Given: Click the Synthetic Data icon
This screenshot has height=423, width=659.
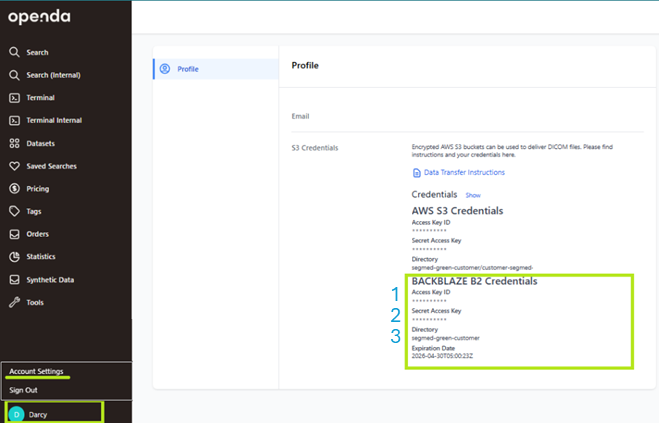Looking at the screenshot, I should tap(14, 280).
